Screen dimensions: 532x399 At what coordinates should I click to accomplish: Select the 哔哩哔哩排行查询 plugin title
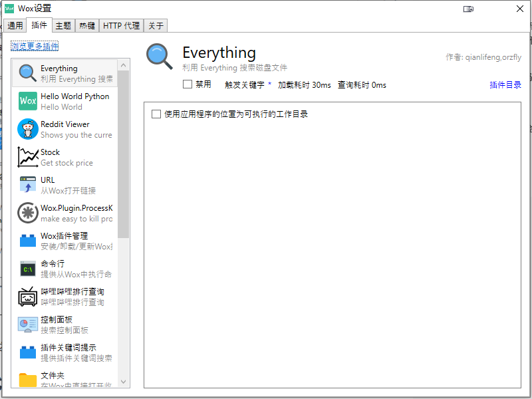pyautogui.click(x=72, y=291)
